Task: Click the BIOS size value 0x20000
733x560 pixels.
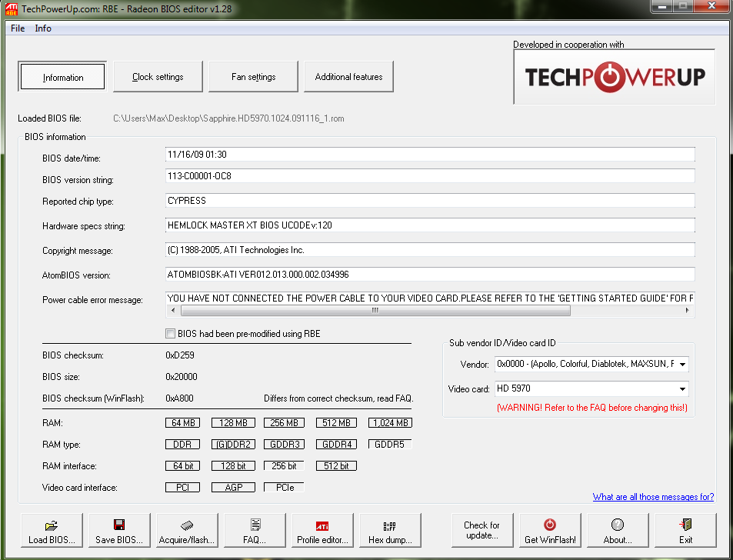Action: (182, 377)
